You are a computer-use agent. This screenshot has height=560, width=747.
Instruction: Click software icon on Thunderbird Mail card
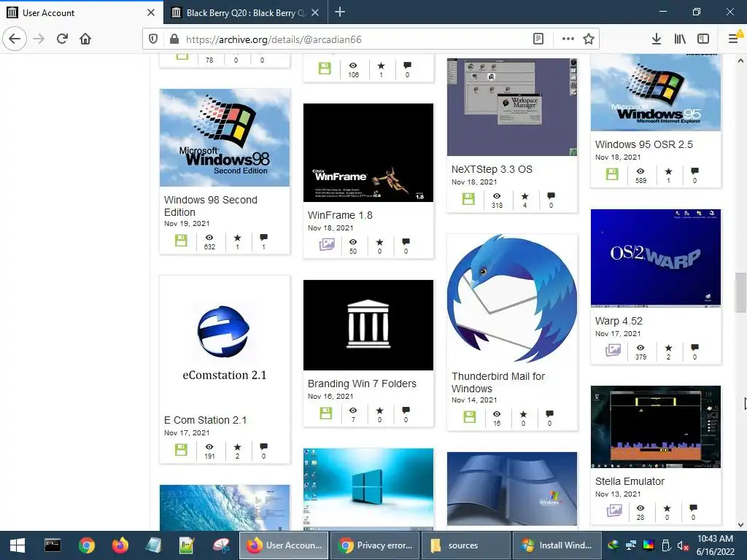(469, 416)
